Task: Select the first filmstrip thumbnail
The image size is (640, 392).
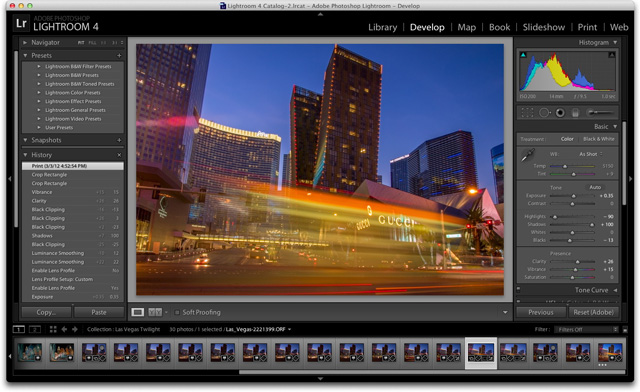Action: click(29, 352)
